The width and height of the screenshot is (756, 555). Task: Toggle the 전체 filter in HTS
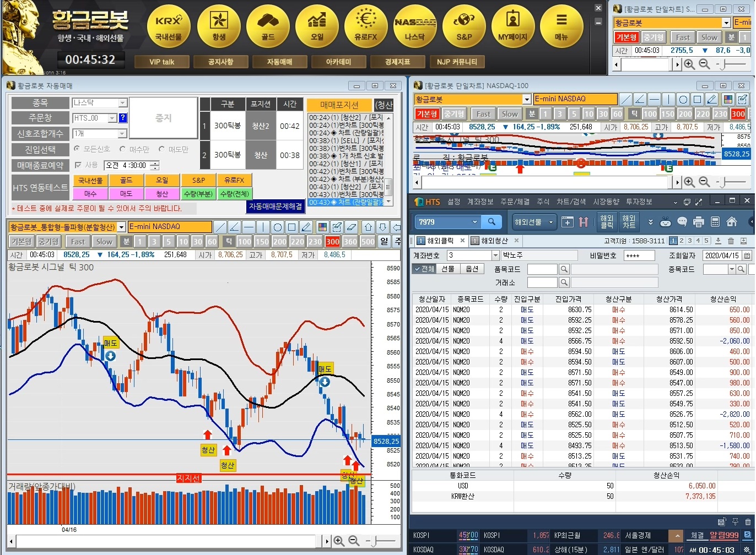[424, 269]
